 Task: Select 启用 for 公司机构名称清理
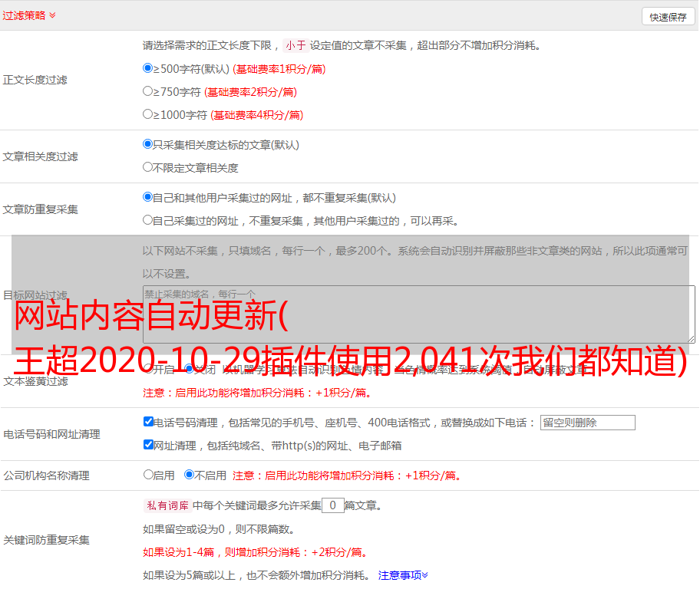point(148,475)
